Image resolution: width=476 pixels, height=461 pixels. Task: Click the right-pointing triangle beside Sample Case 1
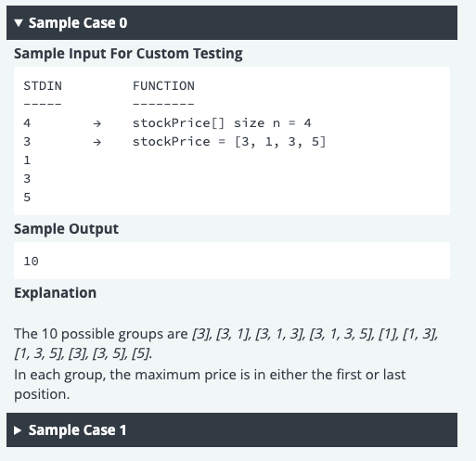(x=18, y=430)
